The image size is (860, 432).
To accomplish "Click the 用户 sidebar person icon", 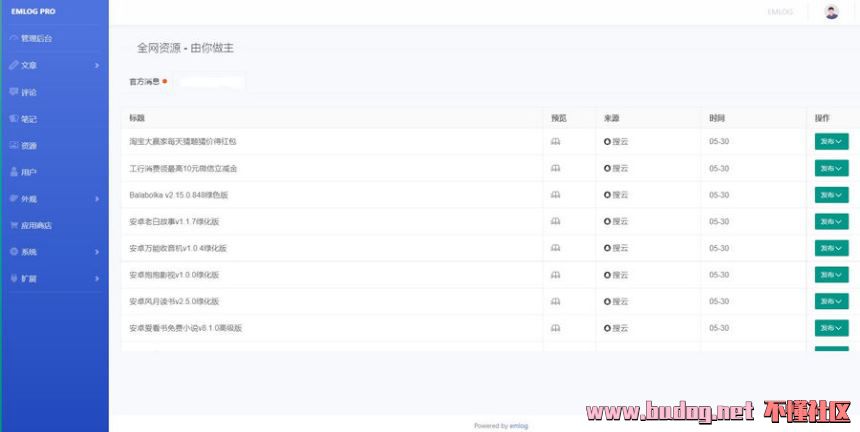I will [x=14, y=172].
